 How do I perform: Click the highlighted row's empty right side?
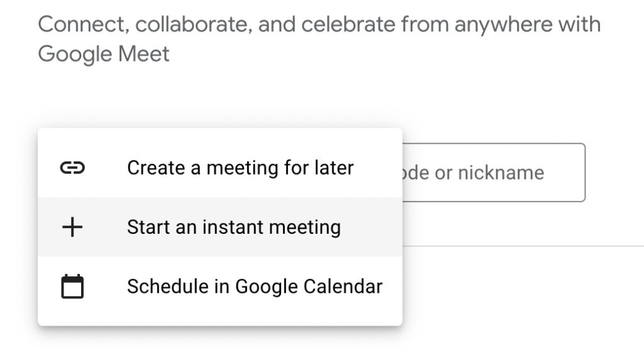click(372, 227)
